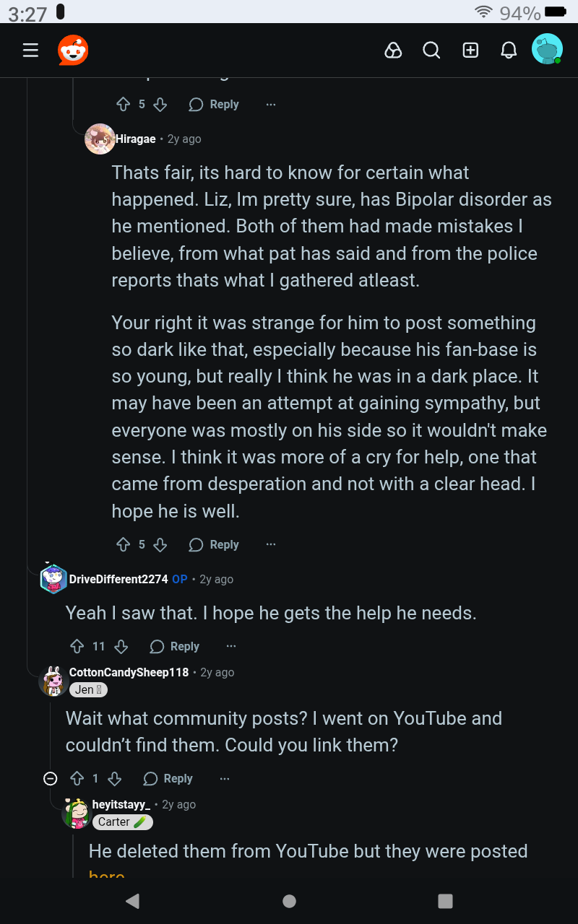Open user profile avatar menu
Image resolution: width=578 pixels, height=924 pixels.
tap(547, 50)
